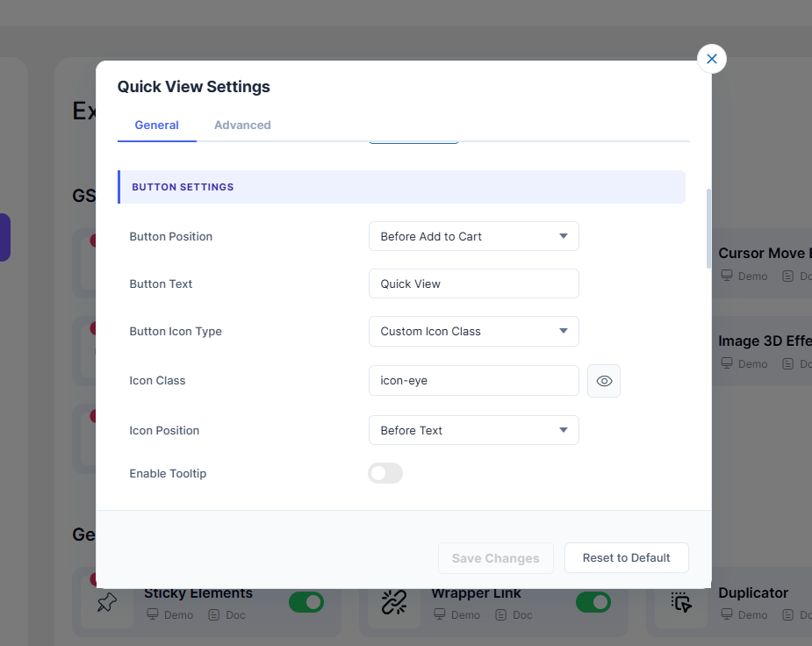
Task: Click the Duplicator cursor icon
Action: tap(681, 603)
